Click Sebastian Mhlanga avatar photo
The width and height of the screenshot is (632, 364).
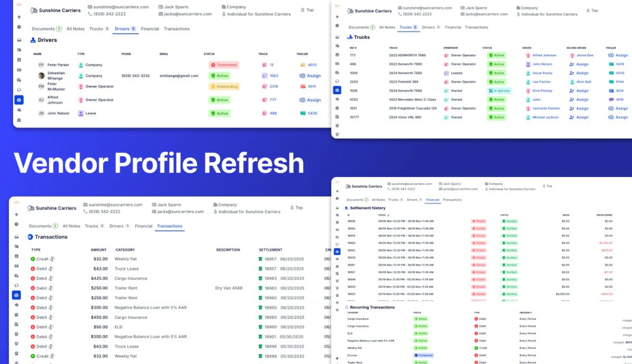pos(41,76)
